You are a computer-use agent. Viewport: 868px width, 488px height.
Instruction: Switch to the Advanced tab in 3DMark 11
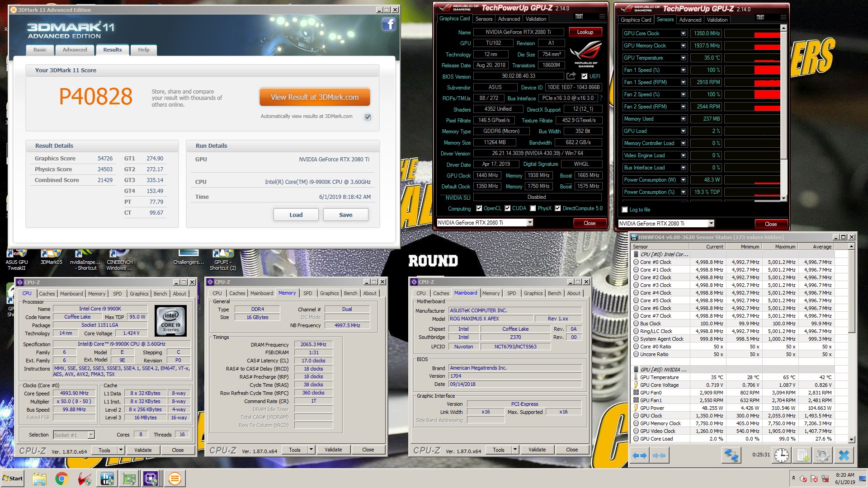(75, 50)
